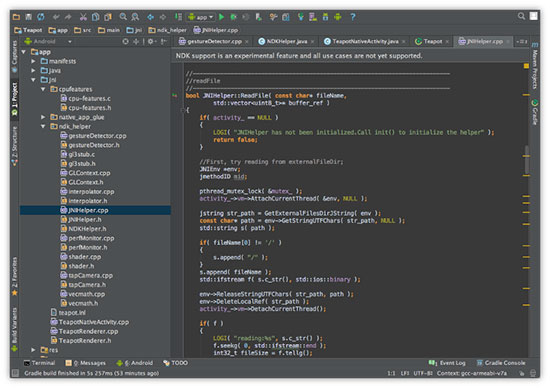This screenshot has width=550, height=388.
Task: Switch to NDKHelper.java editor tab
Action: (x=286, y=41)
